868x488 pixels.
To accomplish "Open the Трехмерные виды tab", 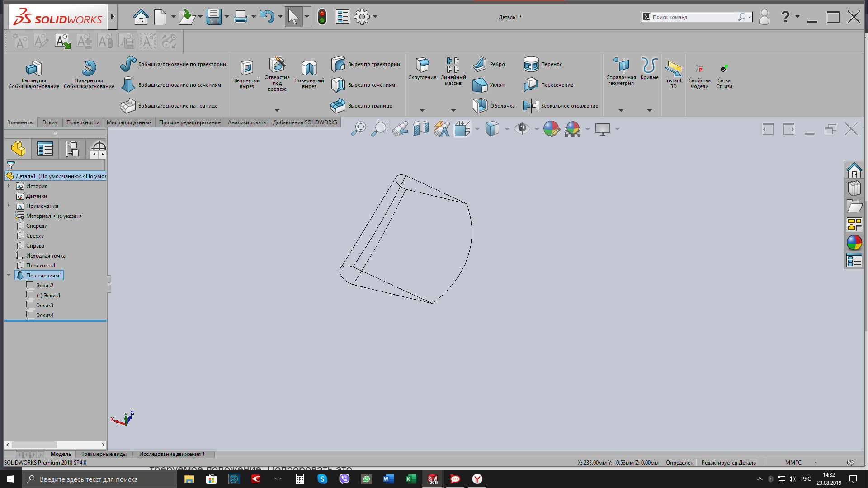I will (x=104, y=454).
